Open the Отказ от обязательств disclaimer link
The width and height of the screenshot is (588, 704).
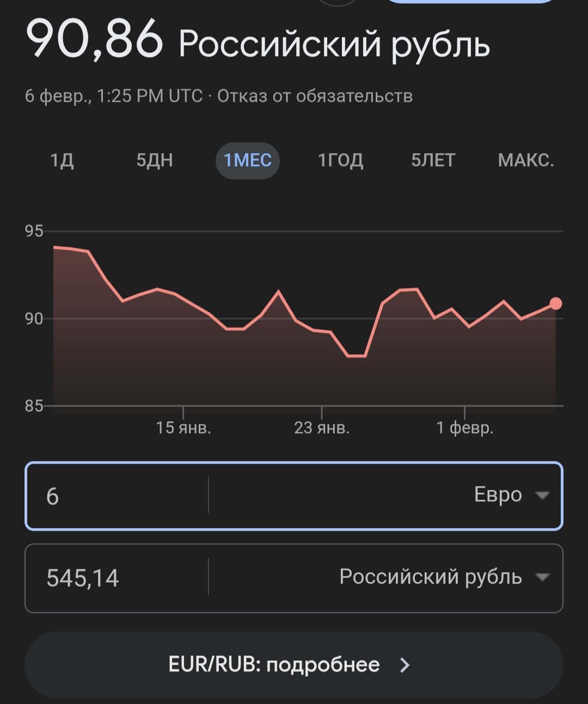click(x=315, y=96)
